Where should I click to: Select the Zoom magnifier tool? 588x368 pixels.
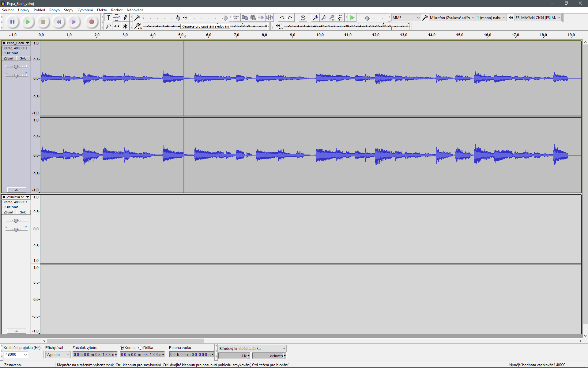(x=108, y=26)
